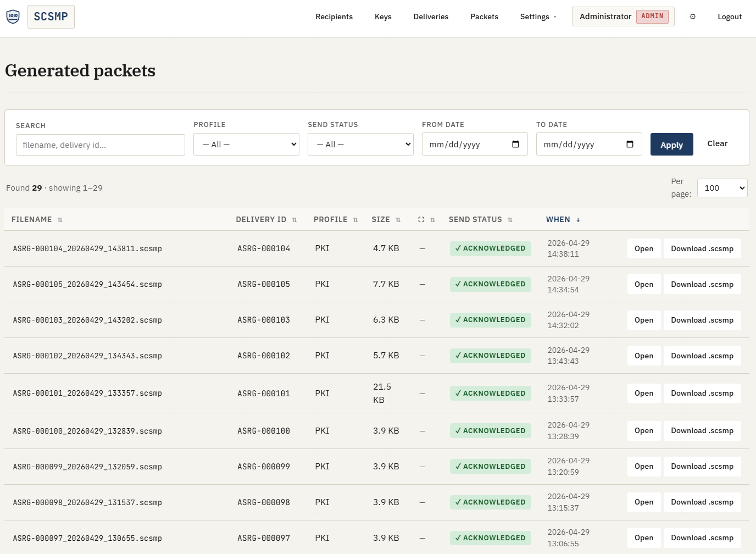The image size is (756, 554).
Task: Download .scsmp for ASRG-000098
Action: (x=702, y=502)
